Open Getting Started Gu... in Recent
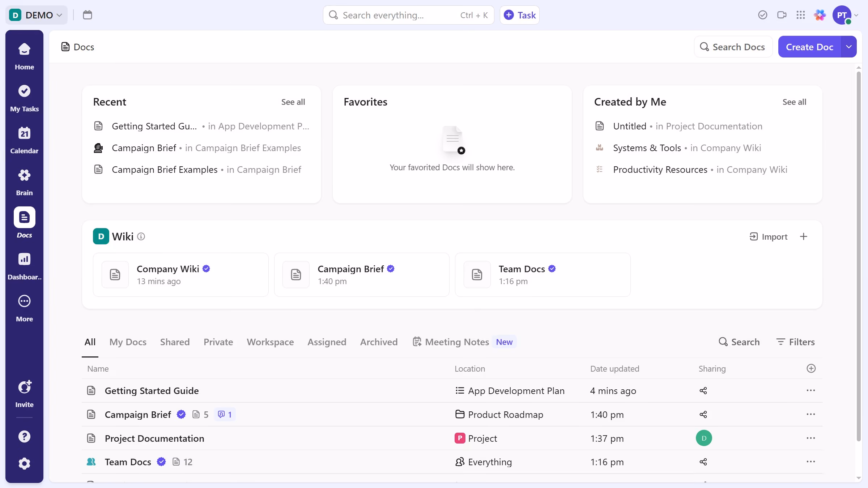This screenshot has width=868, height=488. pos(201,126)
